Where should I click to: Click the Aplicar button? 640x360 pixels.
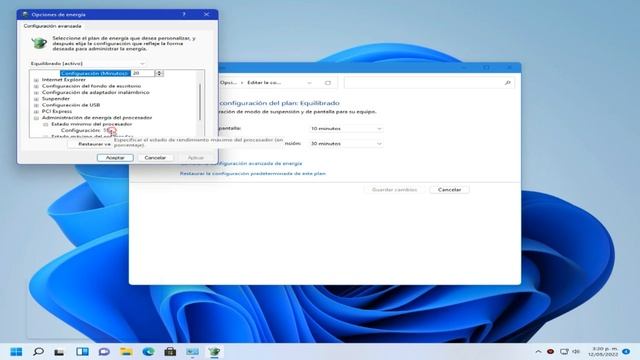pos(196,158)
